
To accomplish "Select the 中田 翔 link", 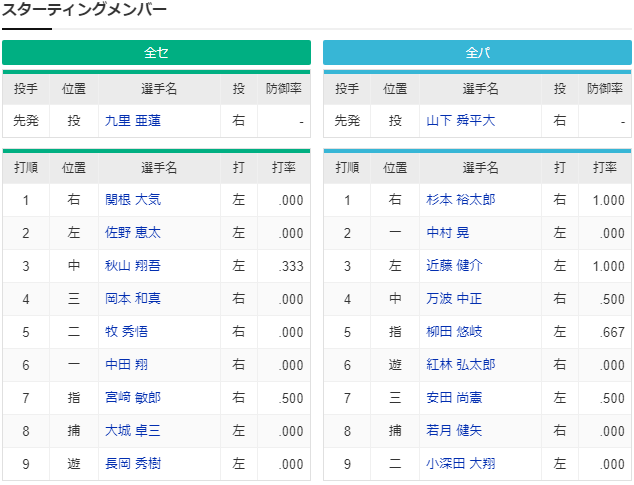I will coord(126,364).
